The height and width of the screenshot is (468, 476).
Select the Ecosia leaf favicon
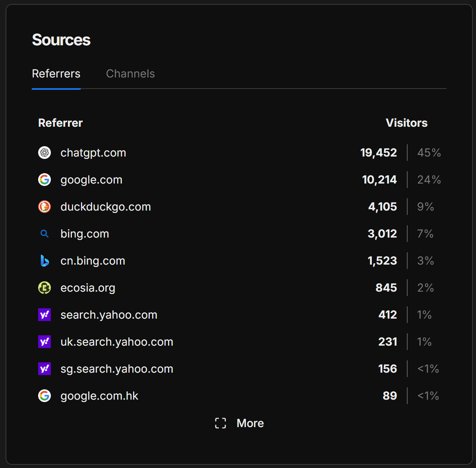coord(45,288)
